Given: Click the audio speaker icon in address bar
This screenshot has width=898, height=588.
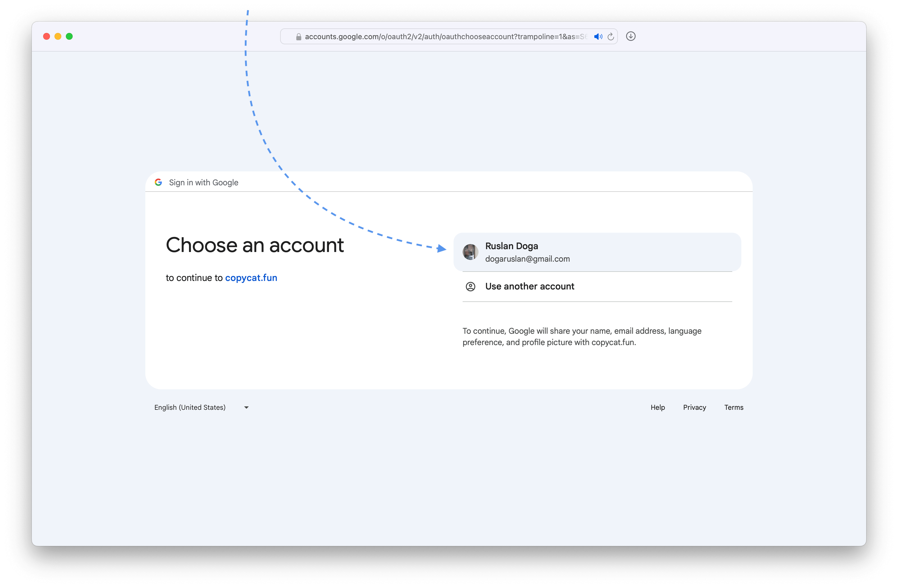Looking at the screenshot, I should click(x=598, y=37).
